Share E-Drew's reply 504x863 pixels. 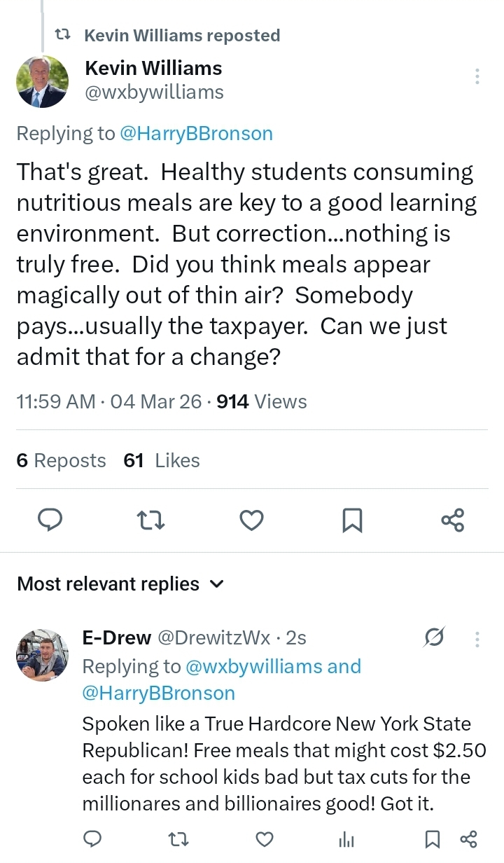[x=468, y=838]
